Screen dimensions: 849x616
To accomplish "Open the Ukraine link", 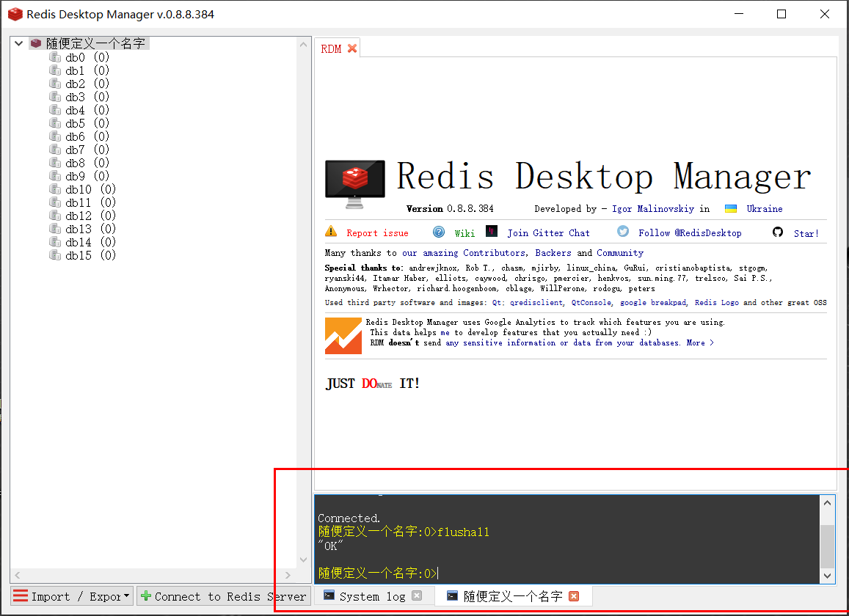I will coord(764,209).
